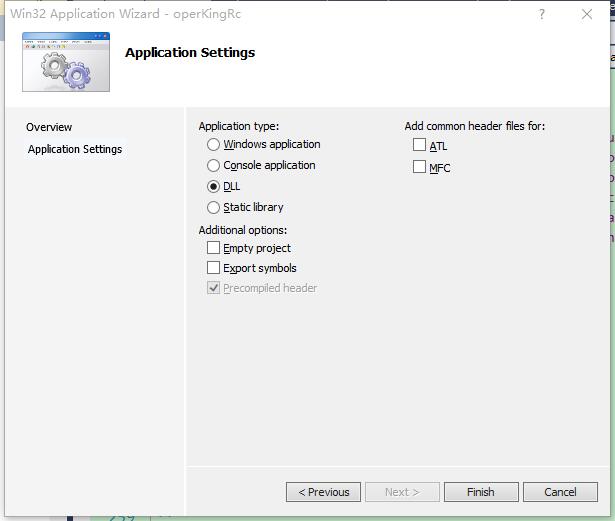Viewport: 615px width, 521px height.
Task: Click the disabled Next button
Action: (402, 492)
